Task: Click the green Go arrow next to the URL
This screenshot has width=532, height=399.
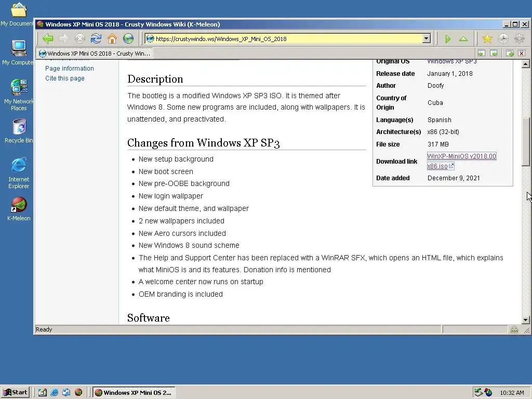Action: [x=448, y=39]
